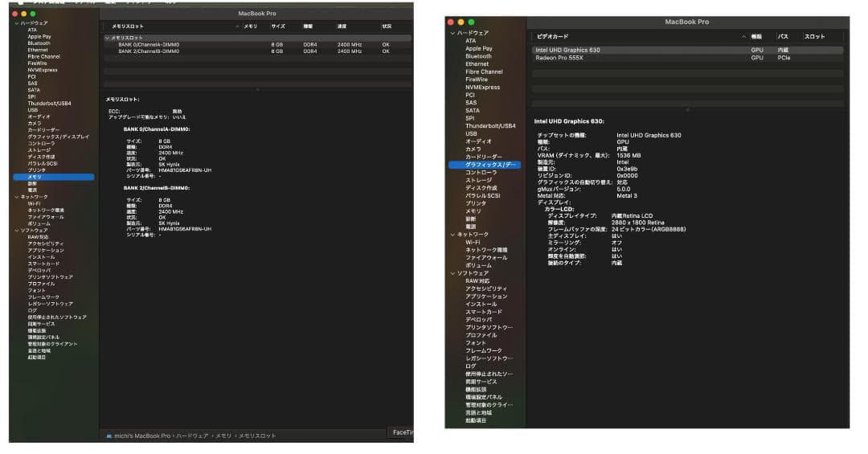Viewport: 868px width, 454px height.
Task: Select SATA in right window sidebar
Action: tap(473, 111)
